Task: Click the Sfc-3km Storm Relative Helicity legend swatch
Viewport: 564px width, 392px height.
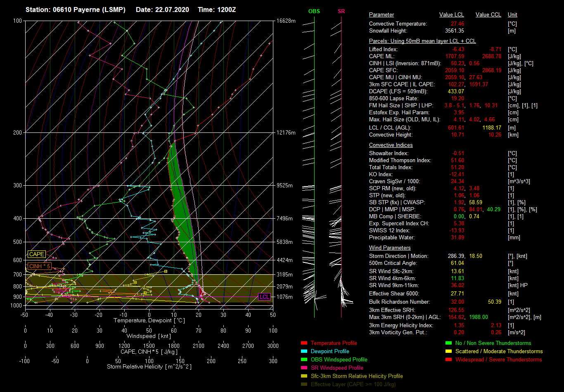Action: [304, 376]
